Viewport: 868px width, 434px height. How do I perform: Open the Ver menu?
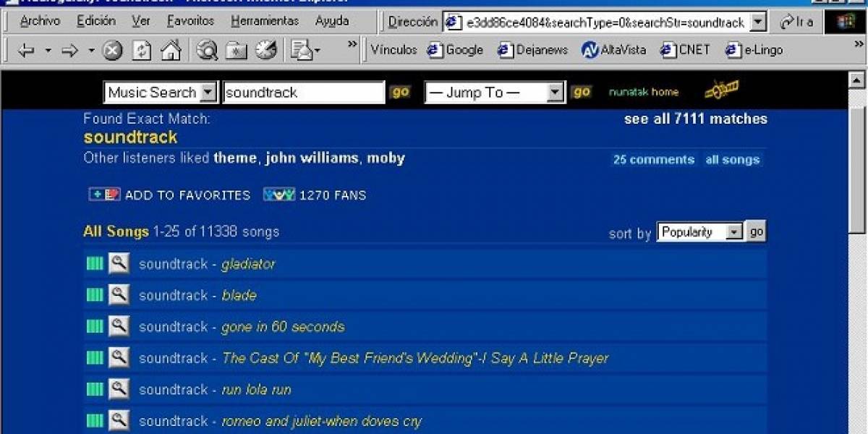tap(141, 21)
